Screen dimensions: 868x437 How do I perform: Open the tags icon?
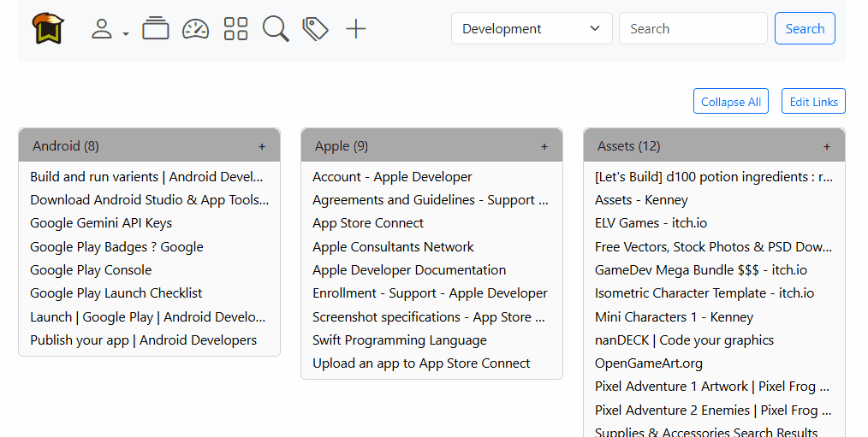tap(316, 29)
